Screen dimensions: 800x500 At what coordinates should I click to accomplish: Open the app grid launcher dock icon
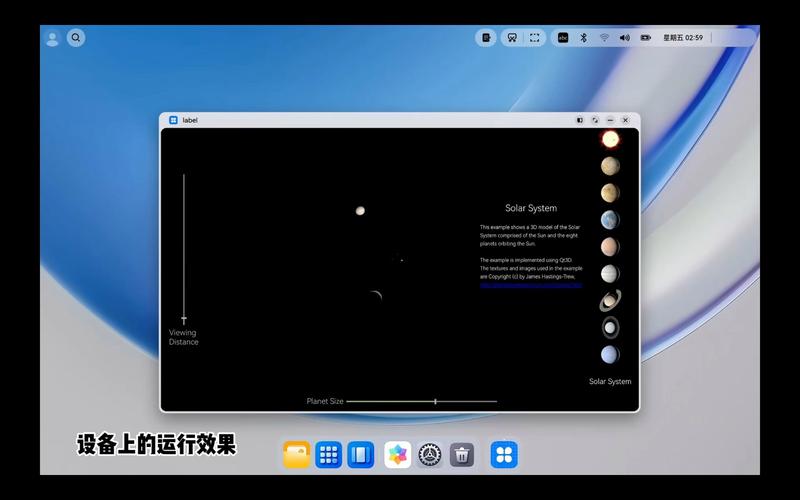(x=329, y=455)
